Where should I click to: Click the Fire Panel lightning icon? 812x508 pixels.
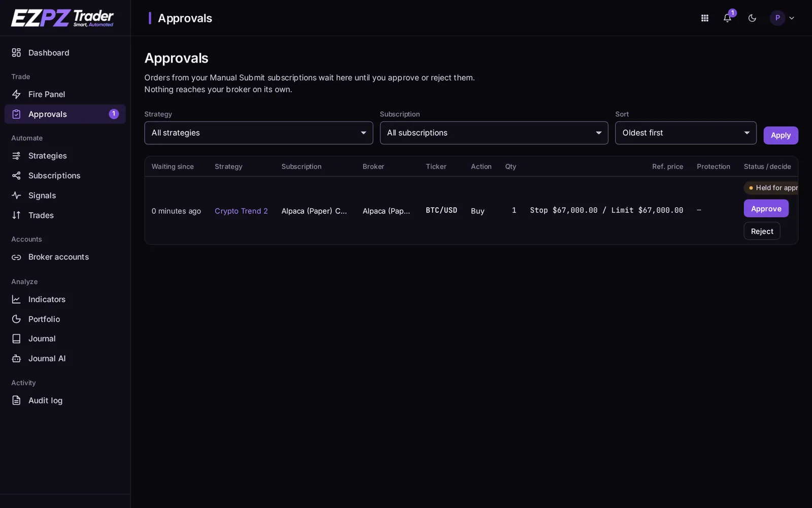(16, 94)
